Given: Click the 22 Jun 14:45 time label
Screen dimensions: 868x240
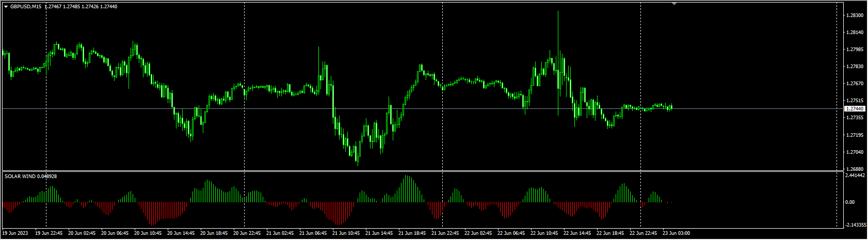Looking at the screenshot, I should click(x=577, y=233).
